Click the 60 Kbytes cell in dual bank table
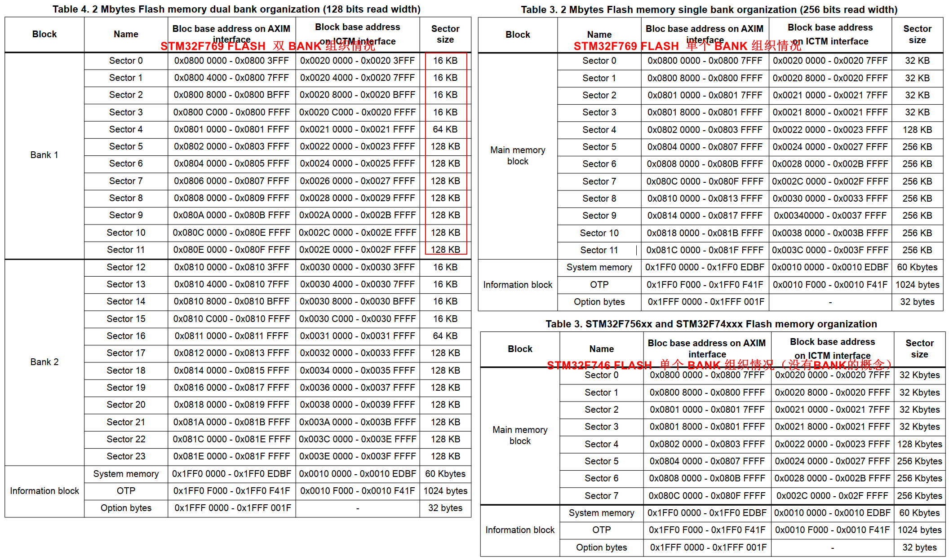This screenshot has width=949, height=560. pos(445,474)
